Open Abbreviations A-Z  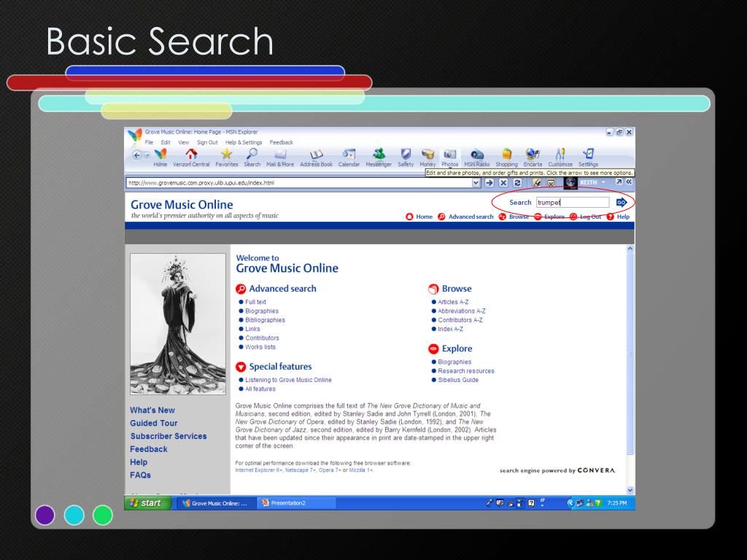tap(462, 311)
